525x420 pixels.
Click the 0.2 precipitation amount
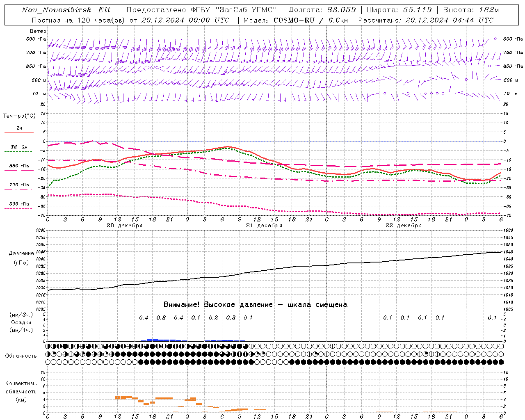pyautogui.click(x=213, y=317)
